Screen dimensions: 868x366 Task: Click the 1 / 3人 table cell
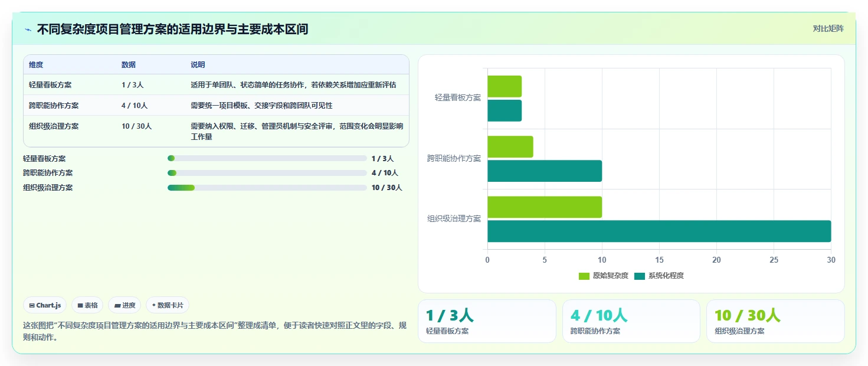coord(132,84)
